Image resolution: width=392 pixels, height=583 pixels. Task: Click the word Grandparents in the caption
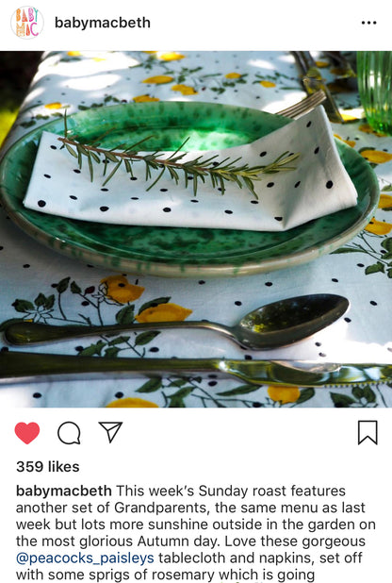click(x=162, y=508)
